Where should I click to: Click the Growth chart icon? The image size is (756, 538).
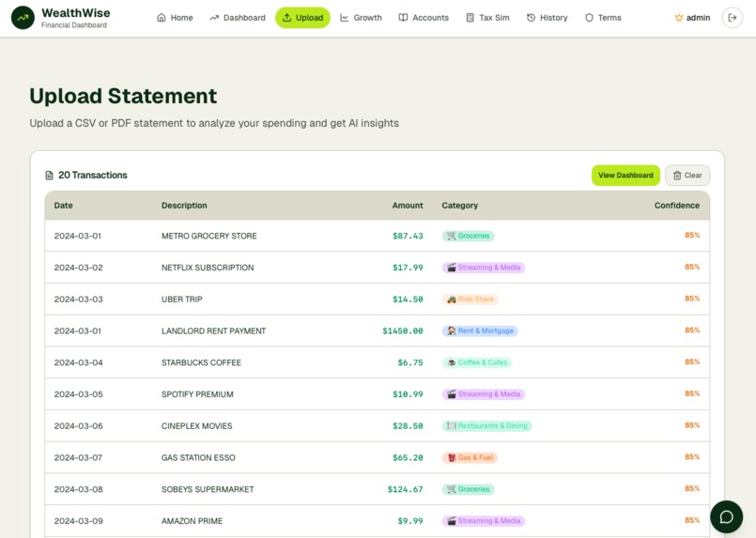click(x=345, y=18)
